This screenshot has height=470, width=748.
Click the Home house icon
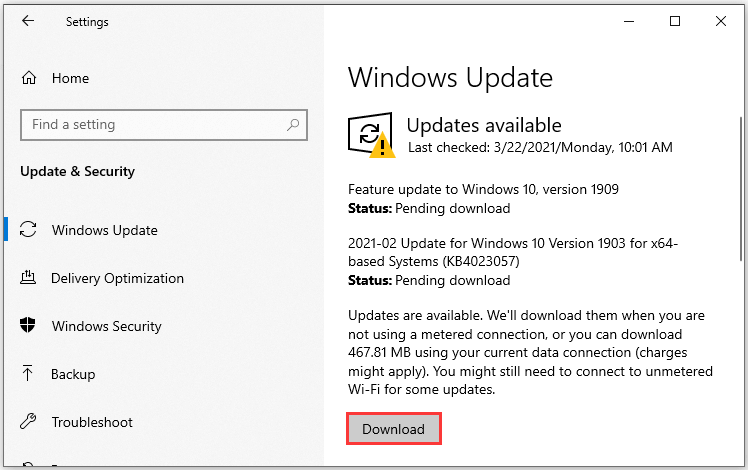point(29,77)
